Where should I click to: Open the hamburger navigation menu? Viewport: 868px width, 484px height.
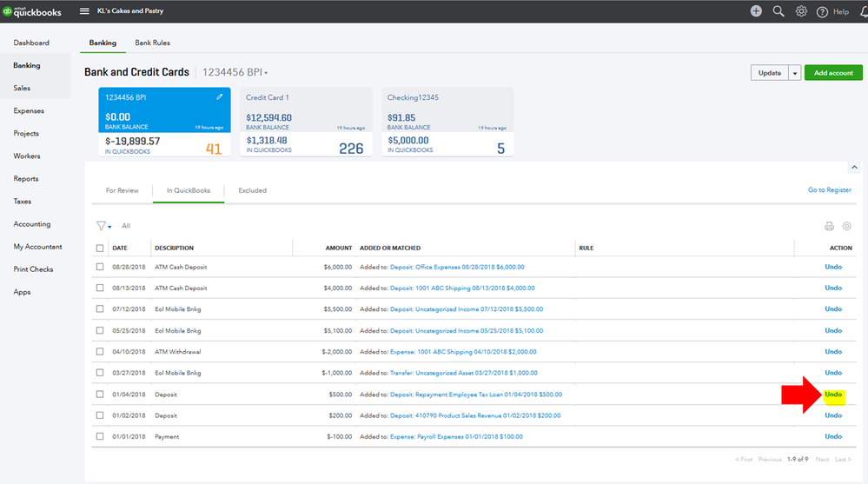pyautogui.click(x=84, y=11)
